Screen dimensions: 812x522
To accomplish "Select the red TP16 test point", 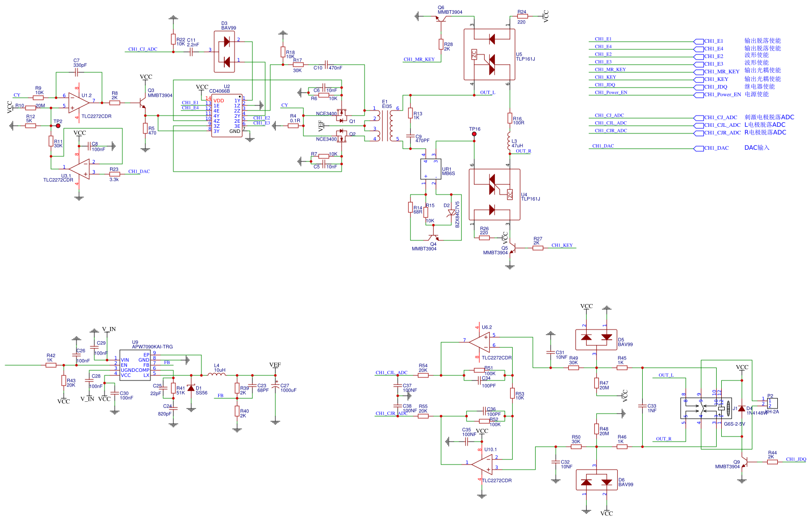I will pos(474,134).
